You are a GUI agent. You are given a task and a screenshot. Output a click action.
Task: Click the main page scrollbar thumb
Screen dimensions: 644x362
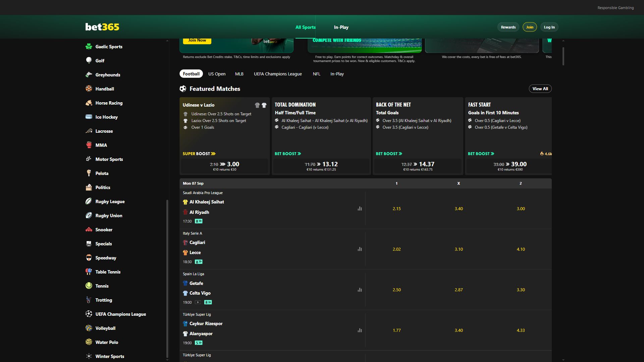point(563,56)
